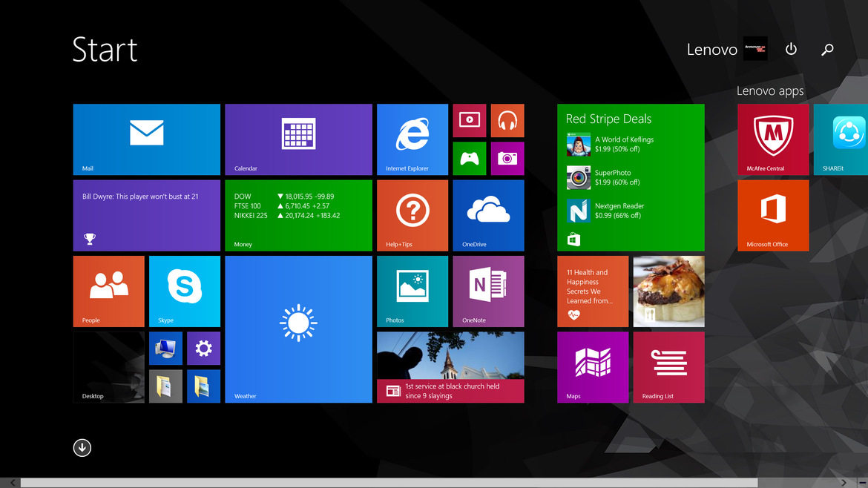This screenshot has height=488, width=868.
Task: Open the Video app tile
Action: (470, 120)
